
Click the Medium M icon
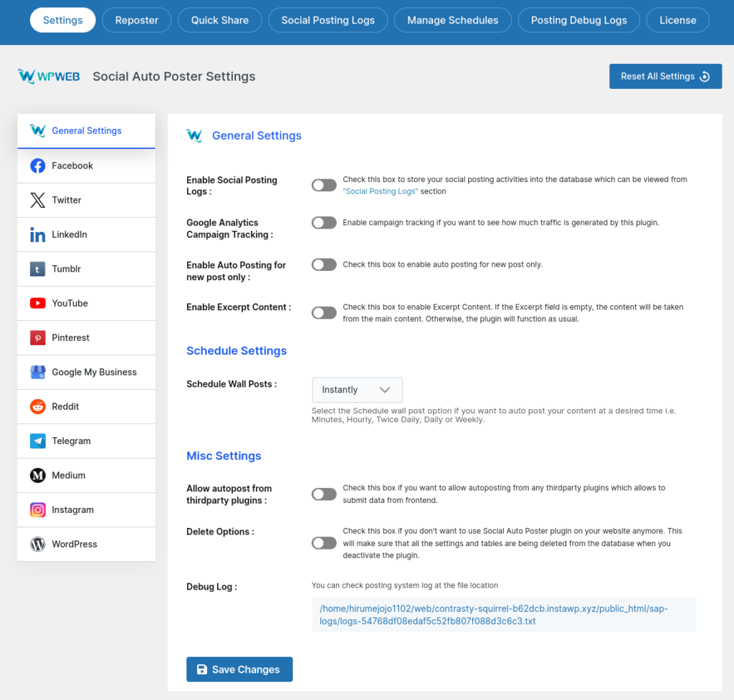tap(38, 476)
